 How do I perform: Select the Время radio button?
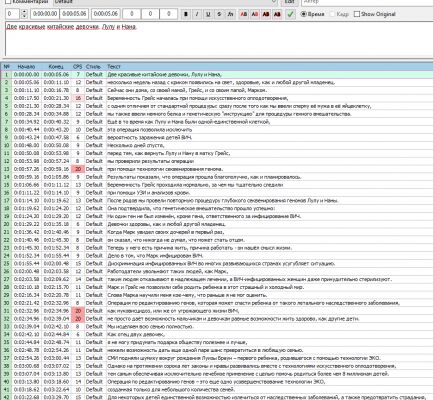[x=312, y=14]
